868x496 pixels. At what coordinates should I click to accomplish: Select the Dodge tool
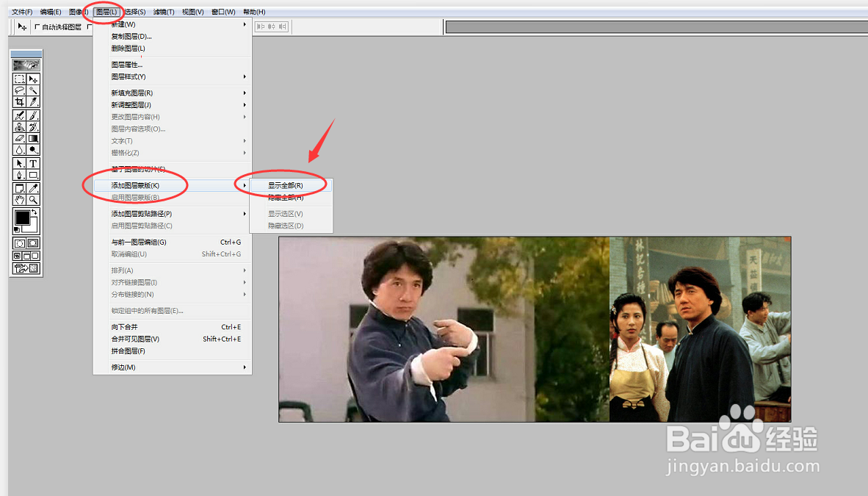[x=33, y=150]
